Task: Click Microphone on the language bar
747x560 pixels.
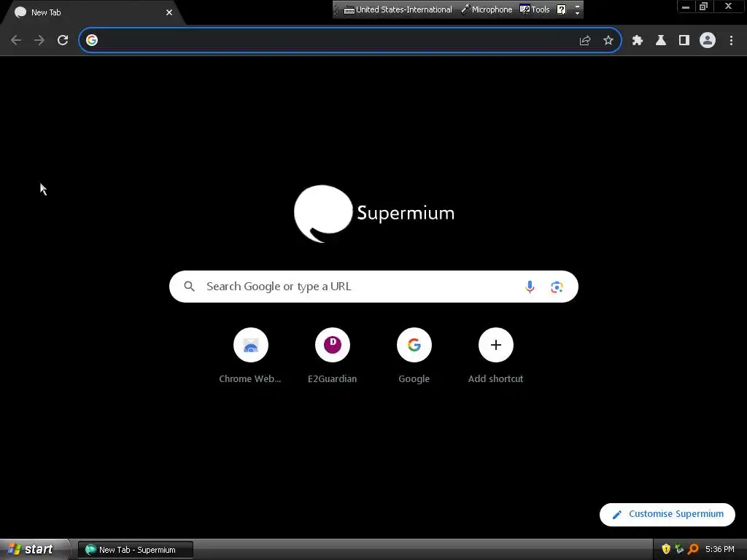Action: (487, 9)
